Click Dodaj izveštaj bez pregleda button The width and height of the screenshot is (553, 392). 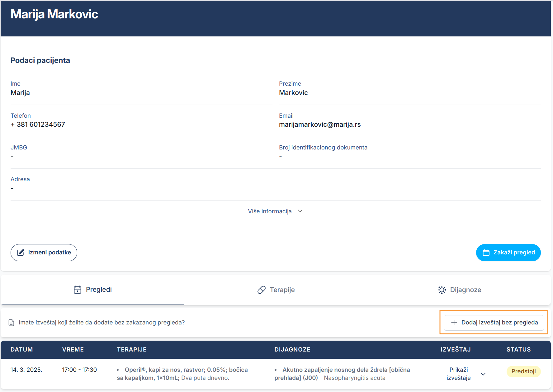tap(494, 323)
